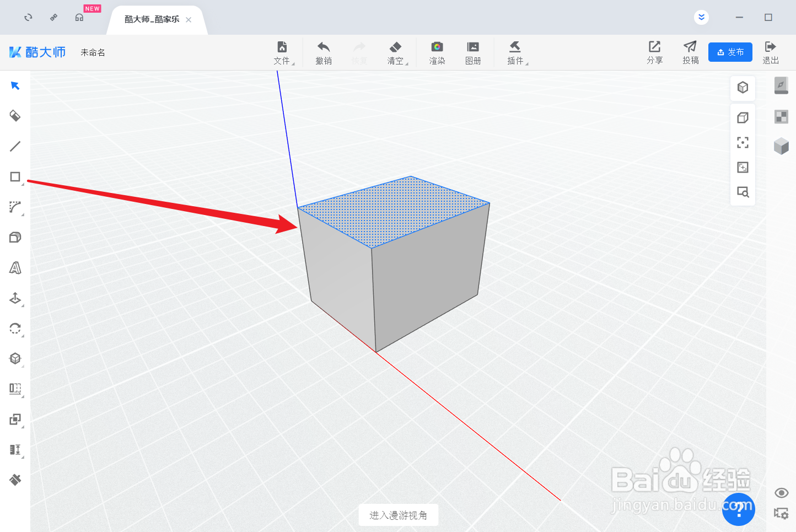Switch to isometric 3D cube view
This screenshot has width=796, height=532.
click(x=743, y=88)
